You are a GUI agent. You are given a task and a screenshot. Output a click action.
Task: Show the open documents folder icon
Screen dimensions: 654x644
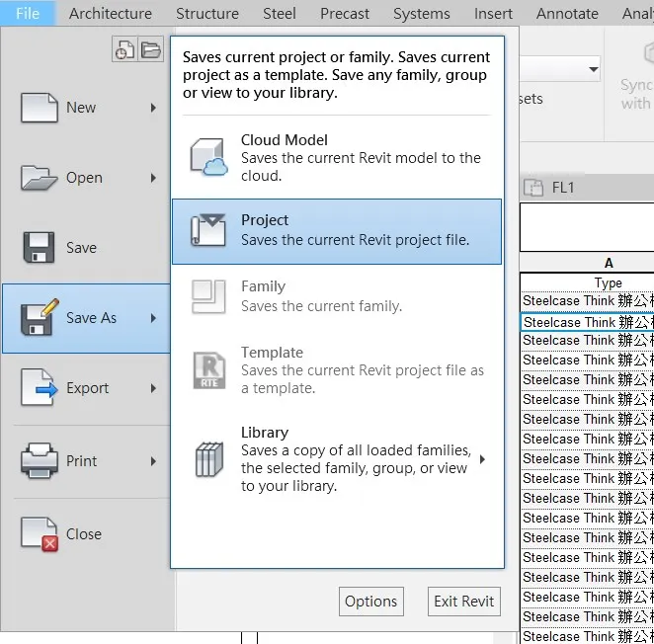coord(150,49)
